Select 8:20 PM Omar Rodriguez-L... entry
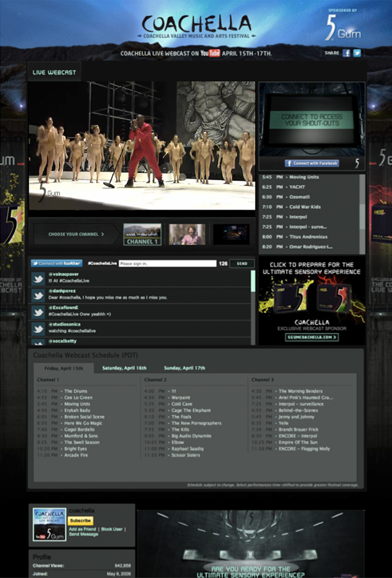Image resolution: width=392 pixels, height=578 pixels. 297,247
